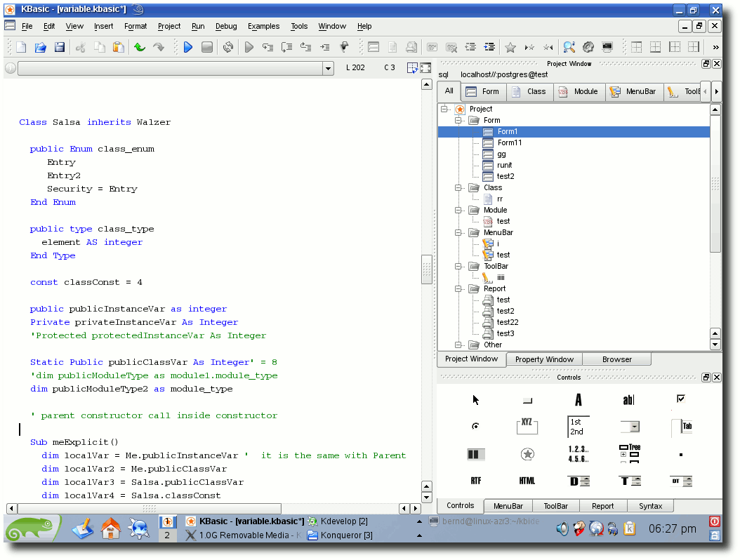Select the Label 'A' control
Image resolution: width=740 pixels, height=560 pixels.
coord(579,400)
